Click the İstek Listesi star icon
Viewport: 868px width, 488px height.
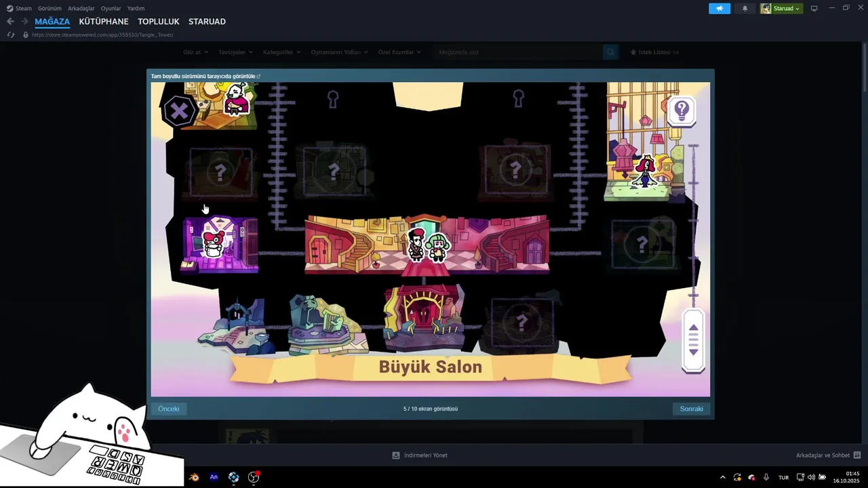[633, 52]
